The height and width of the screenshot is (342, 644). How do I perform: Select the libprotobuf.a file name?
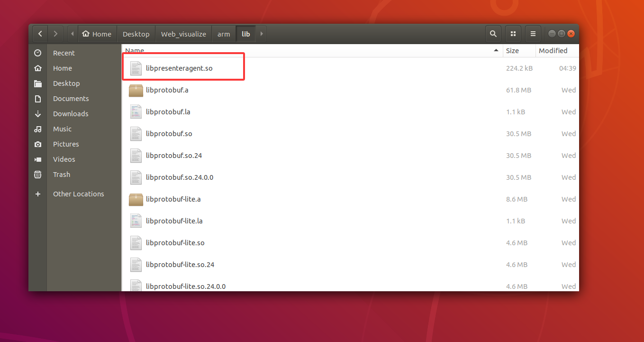click(167, 90)
